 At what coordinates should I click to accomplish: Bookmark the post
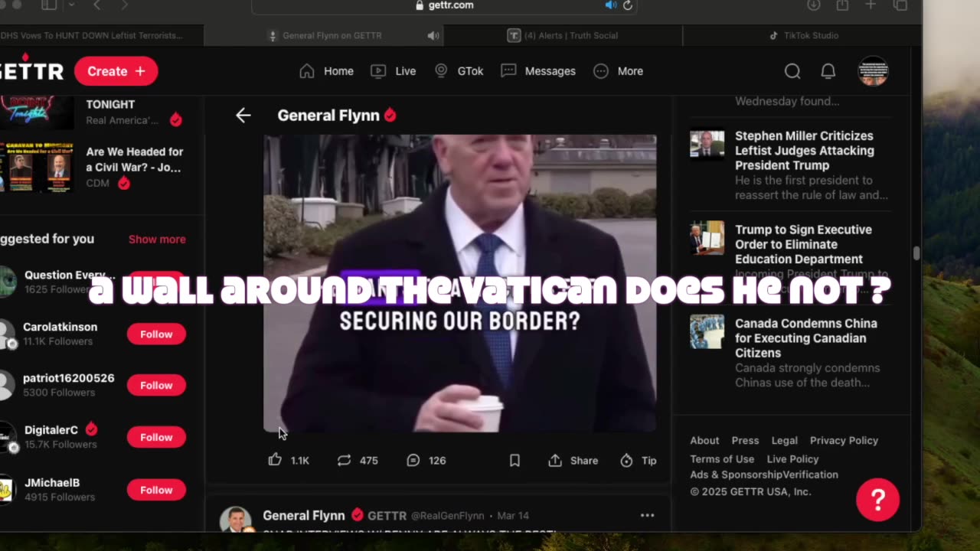pos(514,460)
